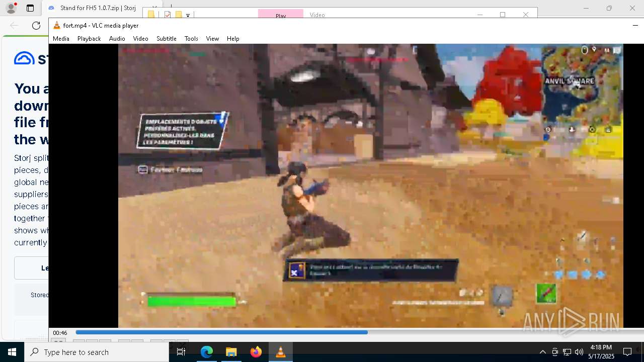Click the Storj cloud logo

click(24, 58)
